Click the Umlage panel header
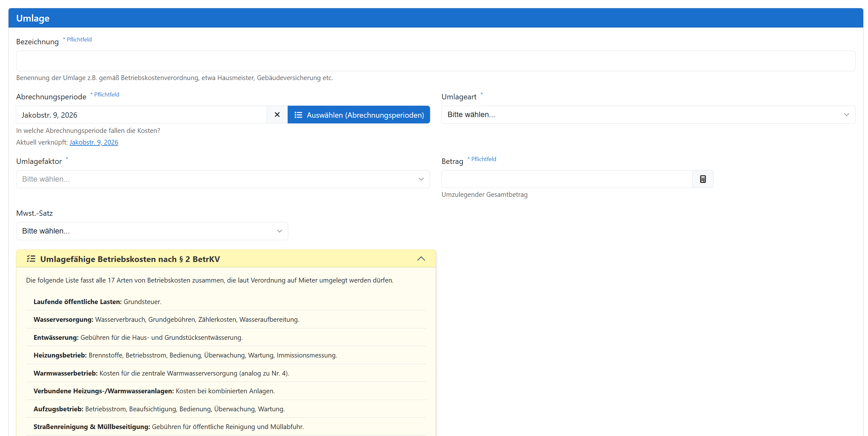Viewport: 868px width, 436px height. 435,18
